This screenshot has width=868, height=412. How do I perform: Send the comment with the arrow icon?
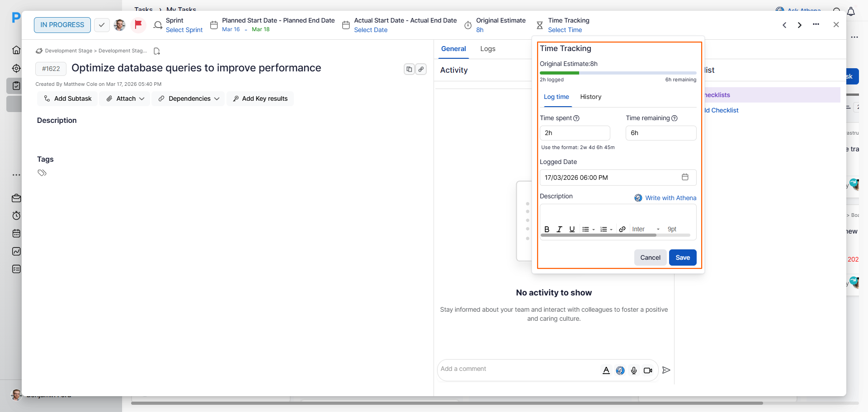click(x=666, y=370)
